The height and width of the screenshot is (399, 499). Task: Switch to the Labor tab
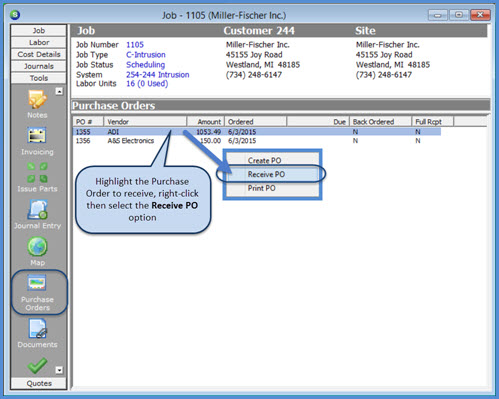tap(39, 42)
